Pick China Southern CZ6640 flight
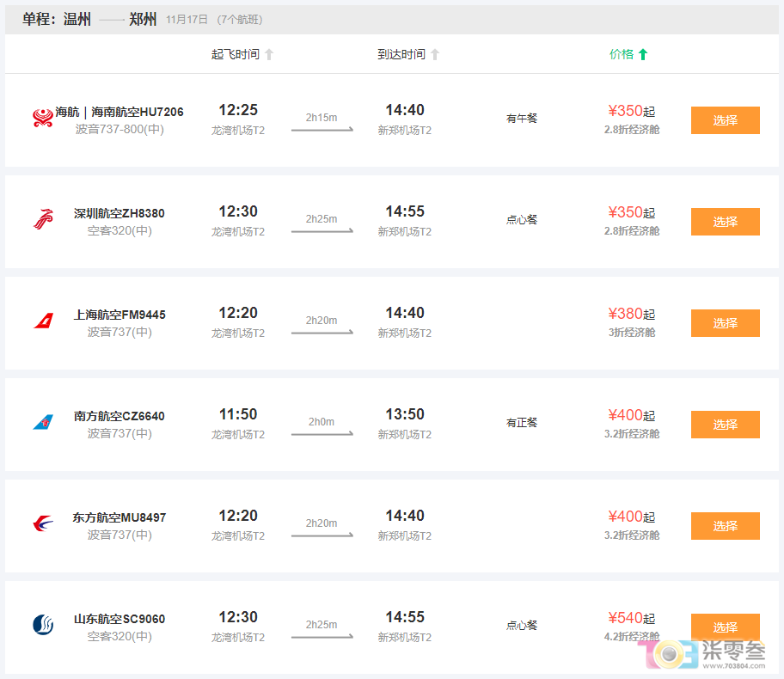Viewport: 784px width, 679px height. point(725,425)
